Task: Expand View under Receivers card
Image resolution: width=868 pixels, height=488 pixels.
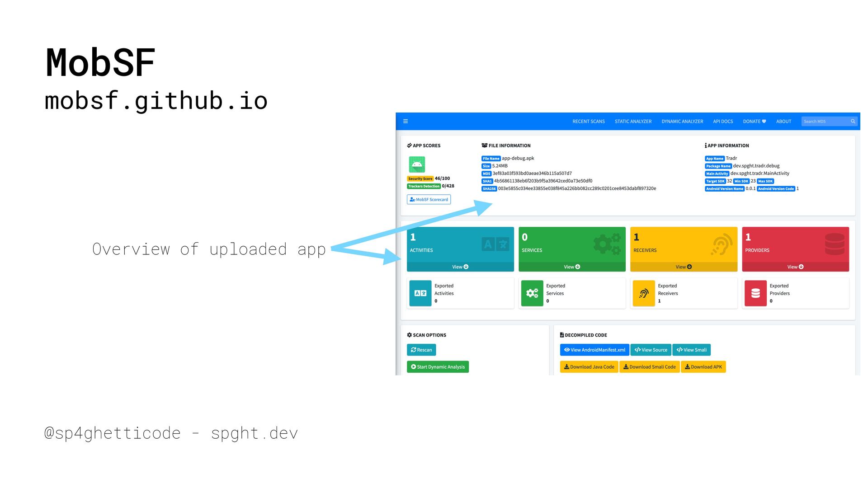Action: (x=683, y=267)
